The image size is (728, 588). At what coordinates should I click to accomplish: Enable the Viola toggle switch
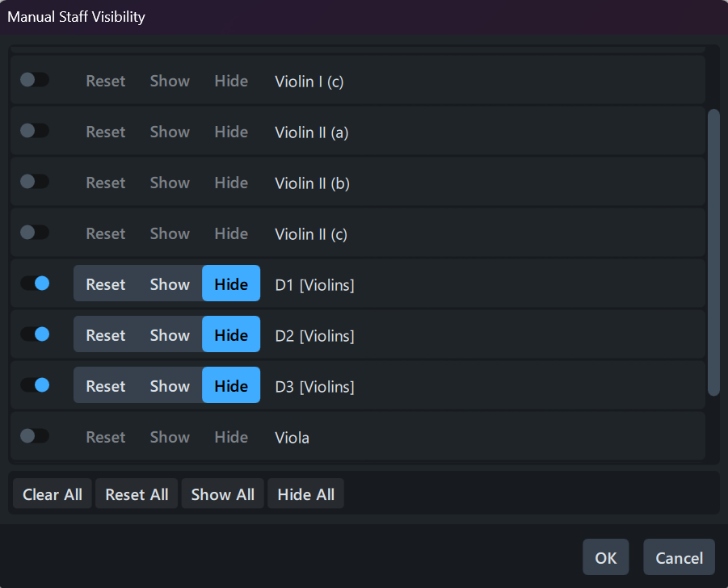pyautogui.click(x=35, y=436)
